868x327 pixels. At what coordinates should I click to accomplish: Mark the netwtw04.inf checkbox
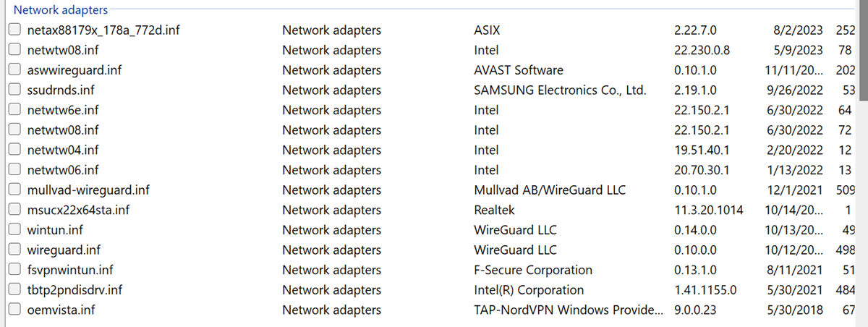[x=14, y=150]
